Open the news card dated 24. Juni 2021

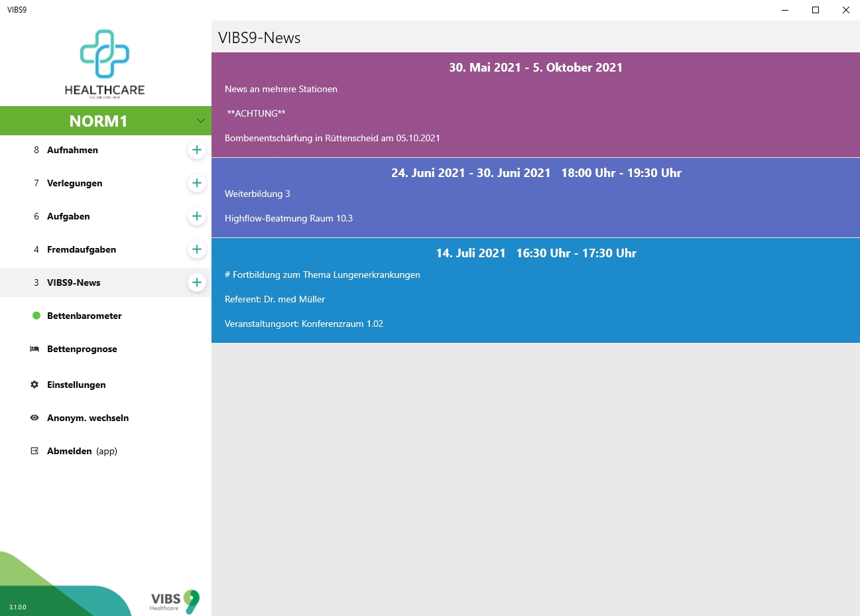click(536, 198)
